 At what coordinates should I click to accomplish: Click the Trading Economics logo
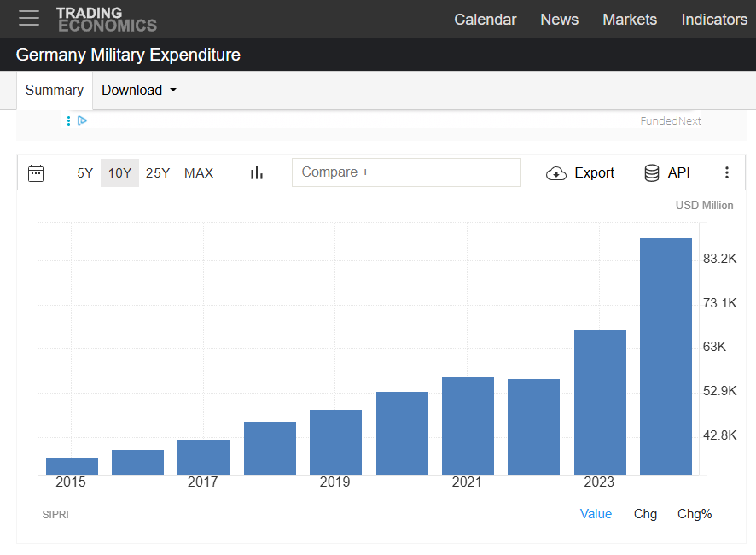[106, 19]
